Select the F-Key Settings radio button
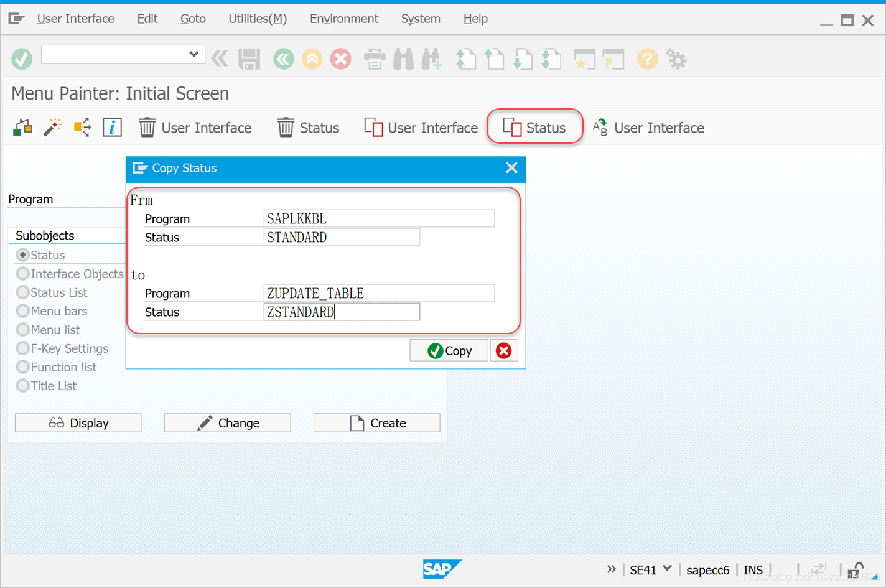886x588 pixels. click(x=23, y=348)
